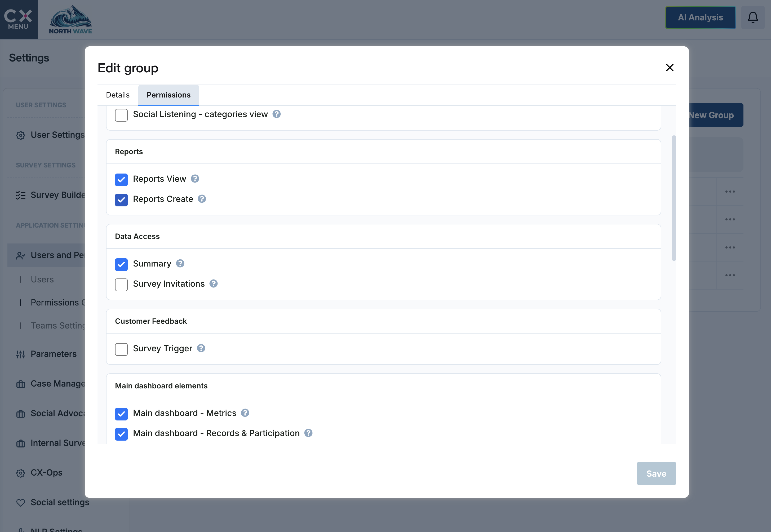Screen dimensions: 771x532
Task: Select the Permissions tab
Action: coord(169,95)
